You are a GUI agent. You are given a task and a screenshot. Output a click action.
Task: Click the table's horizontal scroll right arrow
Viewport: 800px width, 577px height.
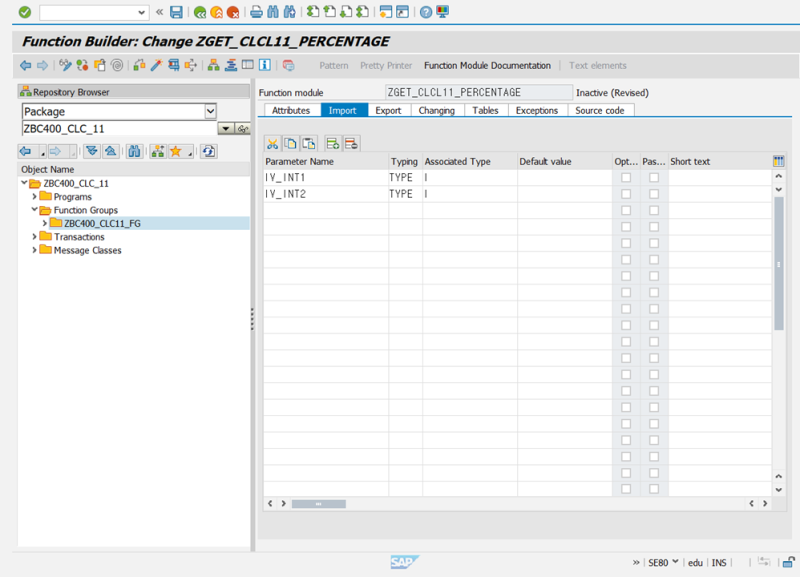click(x=765, y=504)
